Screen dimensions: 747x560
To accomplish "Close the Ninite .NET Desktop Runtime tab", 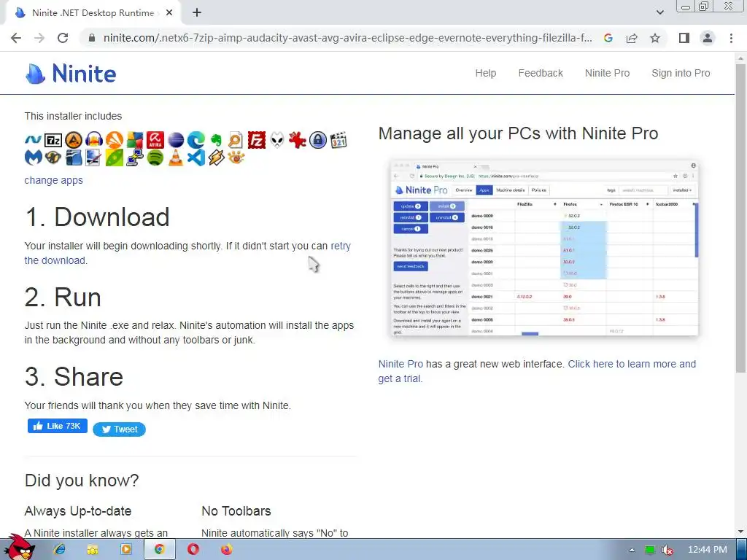I will coord(169,13).
